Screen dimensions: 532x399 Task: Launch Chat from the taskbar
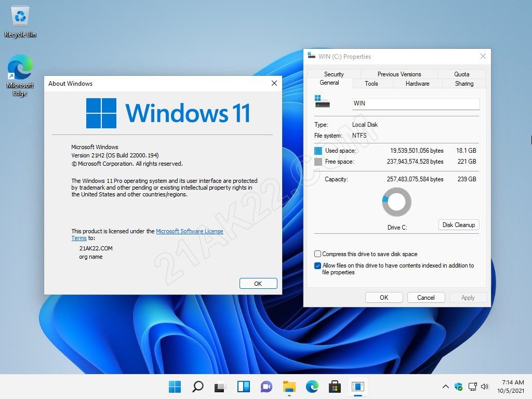tap(267, 387)
